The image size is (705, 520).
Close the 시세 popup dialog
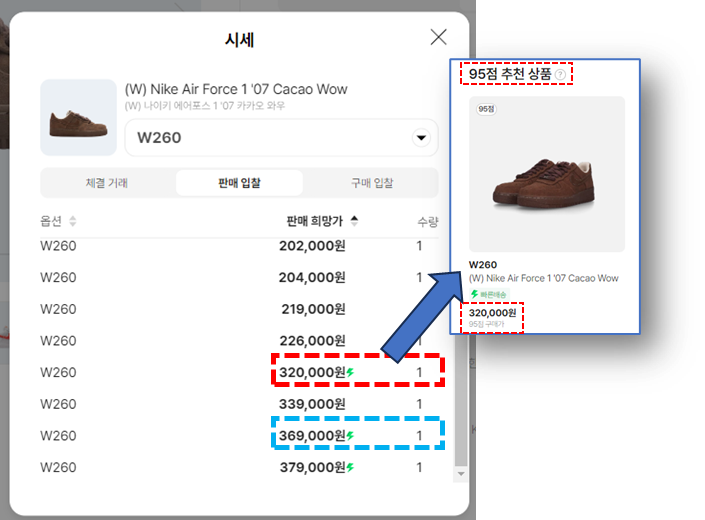coord(438,37)
